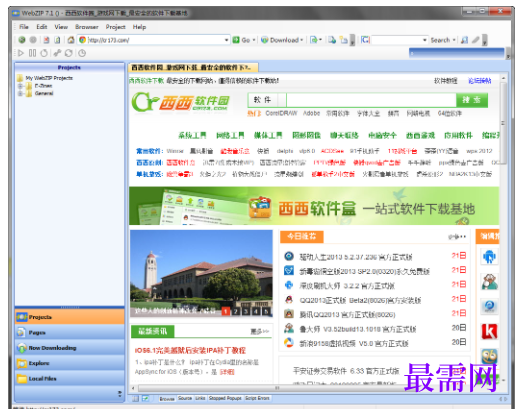Click the iOS6.1 red article headline link
The width and height of the screenshot is (516, 409).
(190, 350)
